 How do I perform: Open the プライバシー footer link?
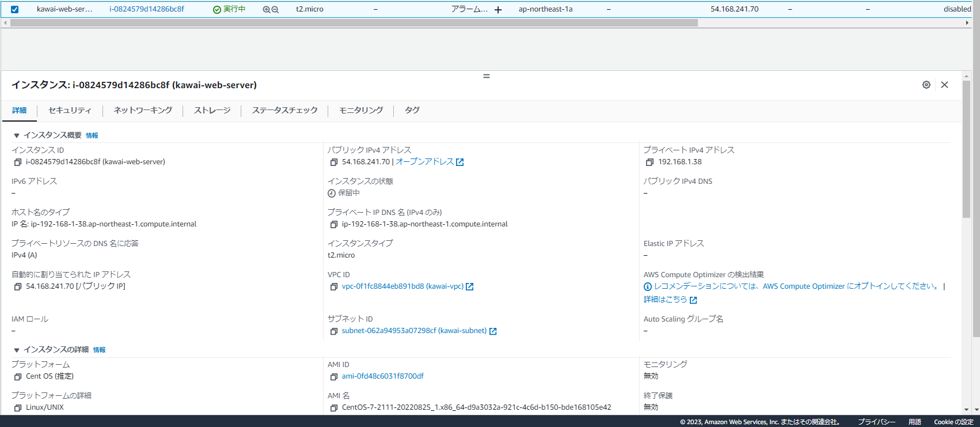[876, 422]
